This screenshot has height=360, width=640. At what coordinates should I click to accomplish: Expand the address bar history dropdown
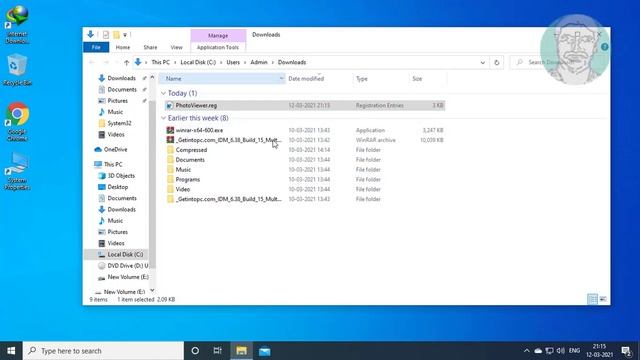(482, 62)
